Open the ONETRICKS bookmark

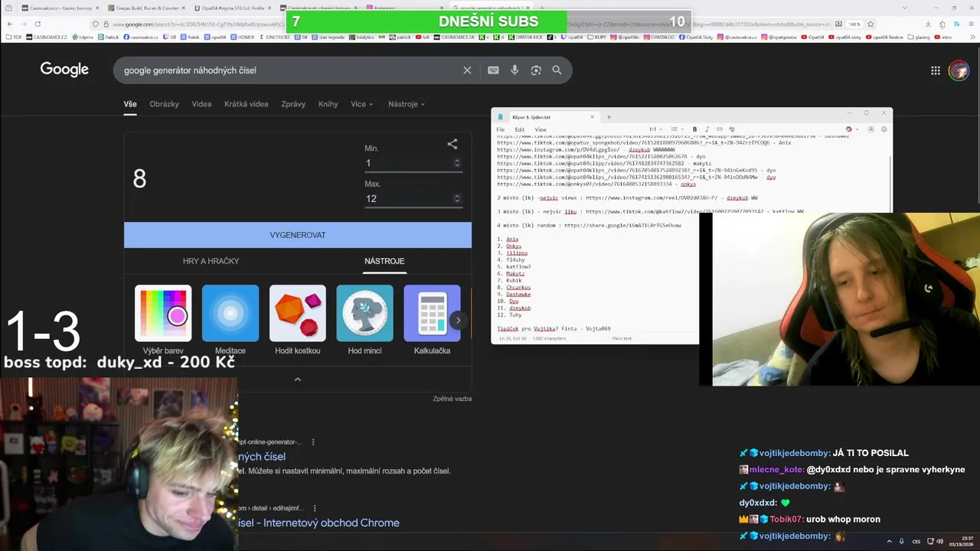pyautogui.click(x=275, y=37)
